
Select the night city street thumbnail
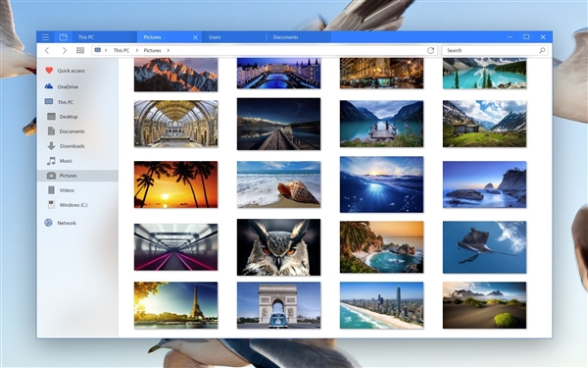click(381, 74)
